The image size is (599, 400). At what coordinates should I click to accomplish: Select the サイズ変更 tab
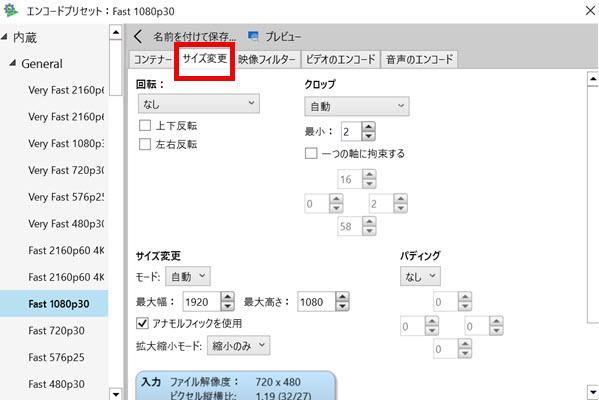pyautogui.click(x=205, y=58)
